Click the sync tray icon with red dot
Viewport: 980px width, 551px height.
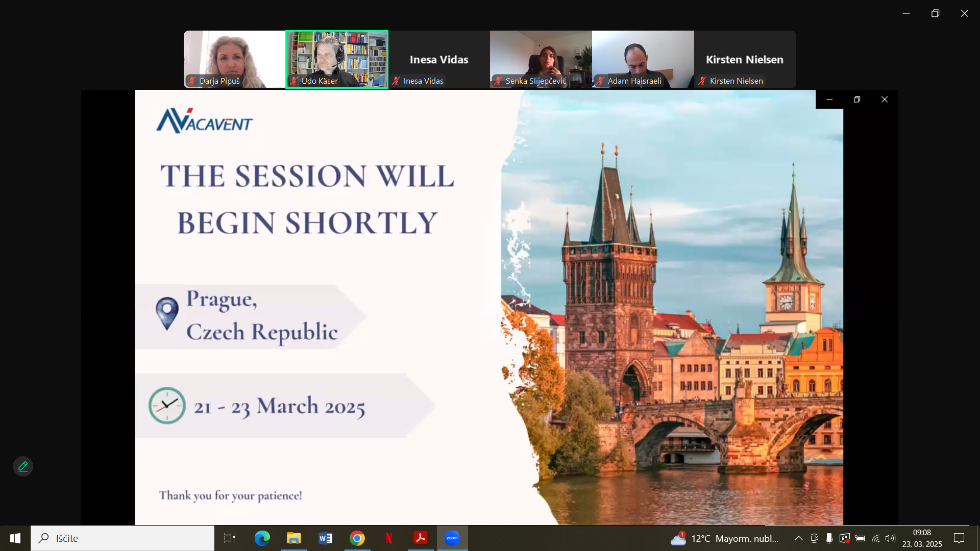845,538
